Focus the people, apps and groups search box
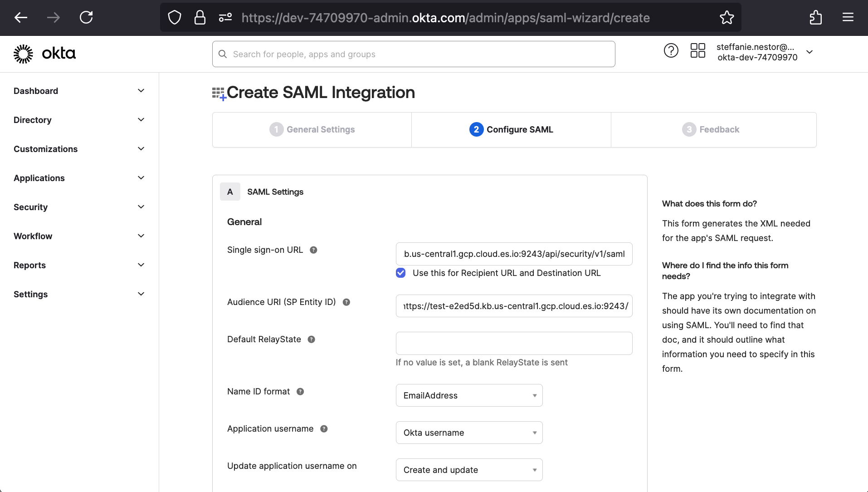Screen dimensions: 868x492 tap(414, 54)
